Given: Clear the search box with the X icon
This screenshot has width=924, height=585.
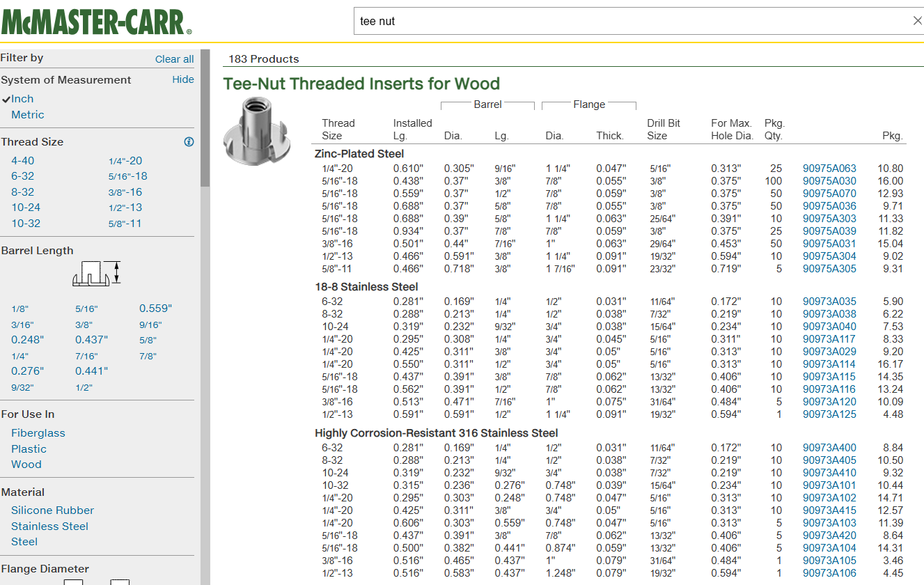Looking at the screenshot, I should pyautogui.click(x=917, y=21).
